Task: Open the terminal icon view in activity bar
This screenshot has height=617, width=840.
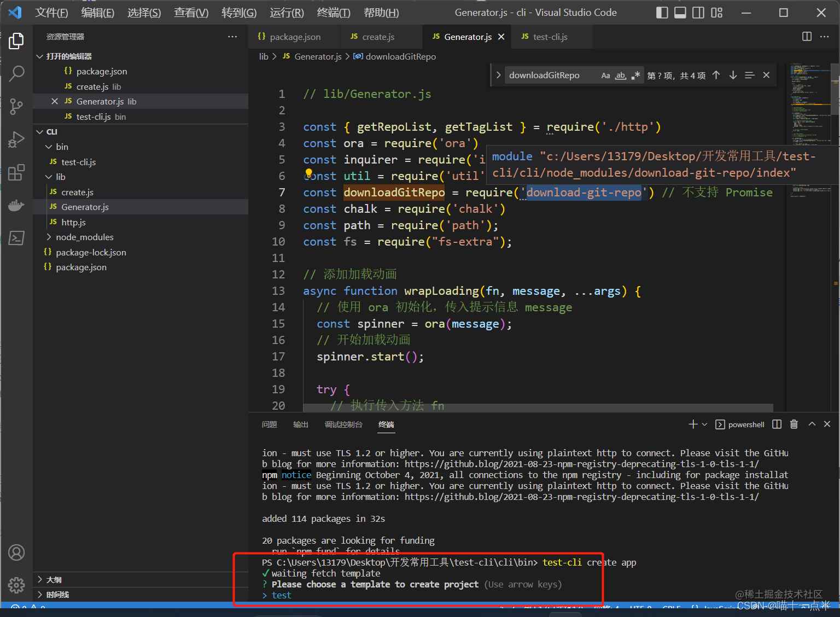Action: (16, 238)
